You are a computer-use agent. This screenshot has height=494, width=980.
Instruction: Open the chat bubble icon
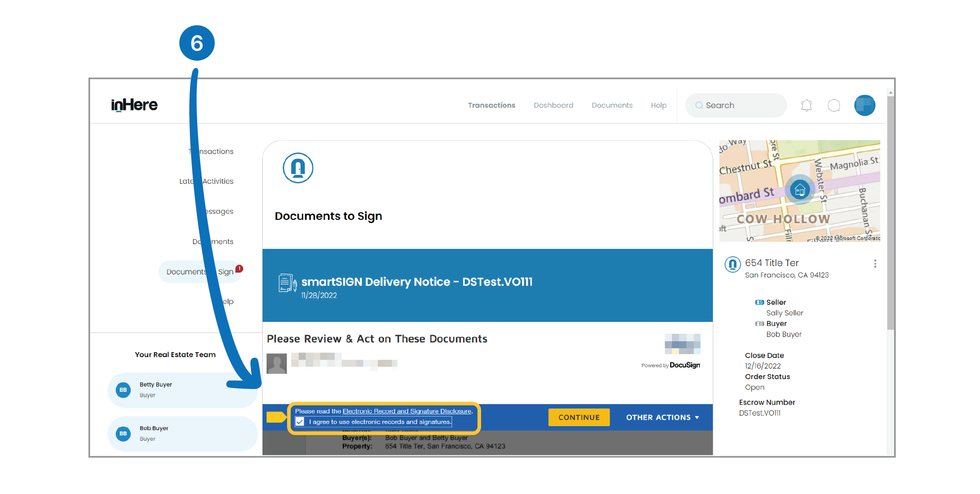pos(834,105)
